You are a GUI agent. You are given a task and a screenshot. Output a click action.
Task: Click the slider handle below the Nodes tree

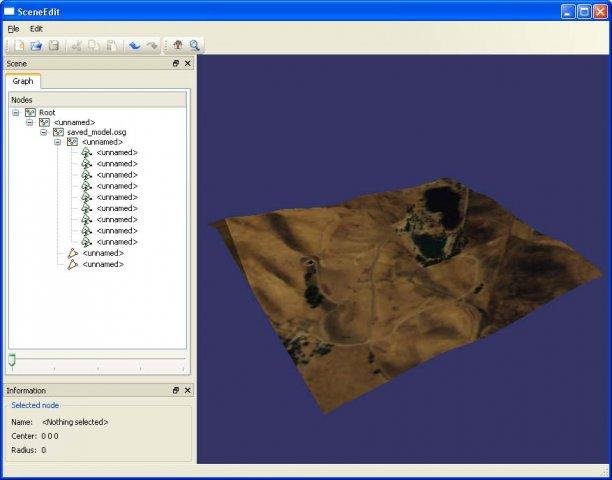[12, 358]
